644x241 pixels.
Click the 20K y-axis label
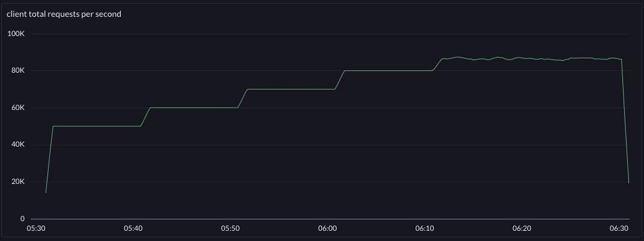coord(17,182)
